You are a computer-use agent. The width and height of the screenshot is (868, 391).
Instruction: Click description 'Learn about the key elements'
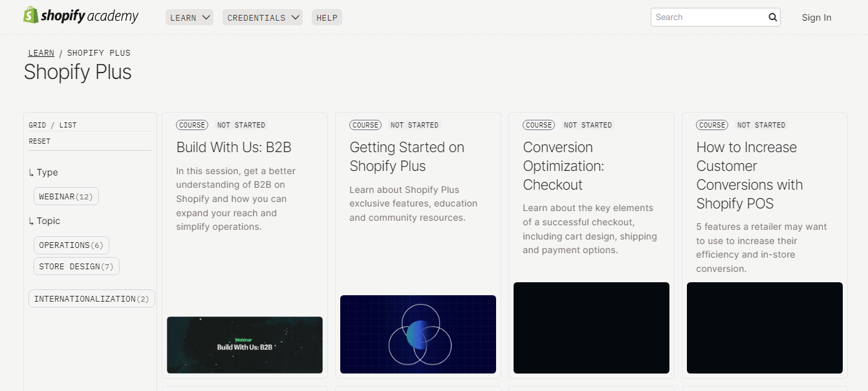(590, 229)
